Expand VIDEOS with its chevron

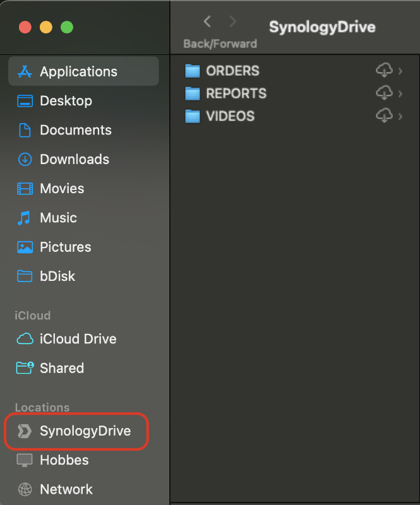point(400,116)
